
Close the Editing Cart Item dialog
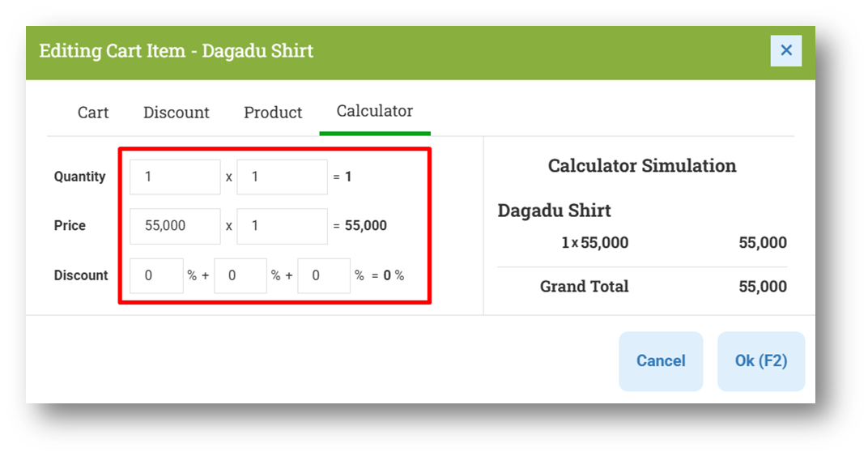(x=785, y=50)
